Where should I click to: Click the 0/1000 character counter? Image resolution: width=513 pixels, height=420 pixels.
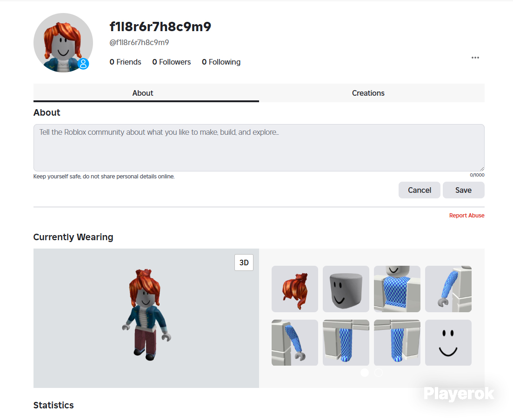[477, 175]
